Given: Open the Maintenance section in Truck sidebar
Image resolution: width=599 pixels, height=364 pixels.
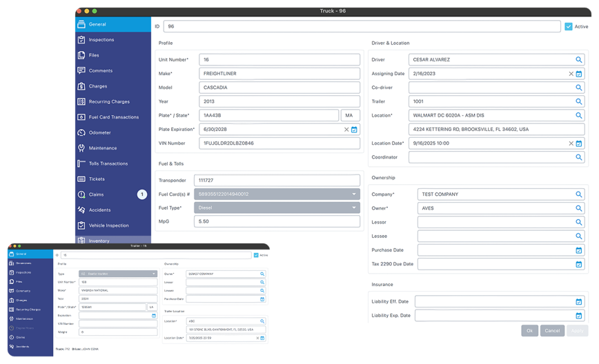Looking at the screenshot, I should (102, 148).
